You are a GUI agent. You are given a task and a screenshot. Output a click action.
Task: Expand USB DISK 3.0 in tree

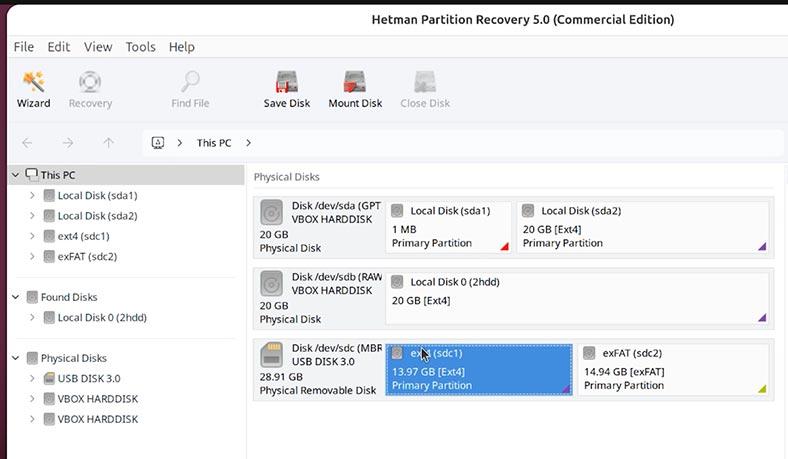coord(32,378)
